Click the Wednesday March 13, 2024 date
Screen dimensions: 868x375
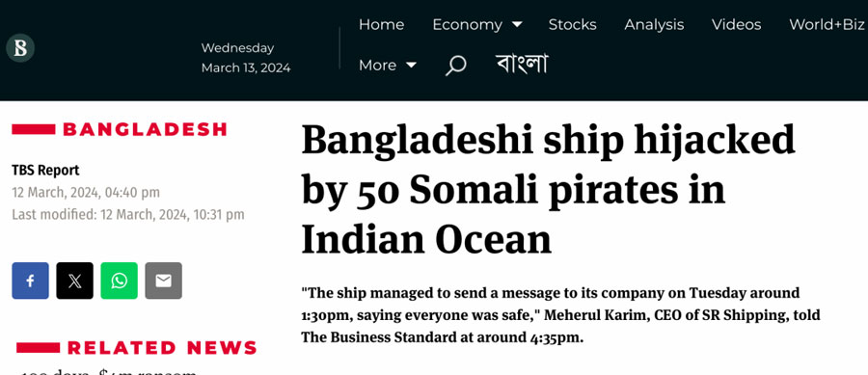[246, 58]
